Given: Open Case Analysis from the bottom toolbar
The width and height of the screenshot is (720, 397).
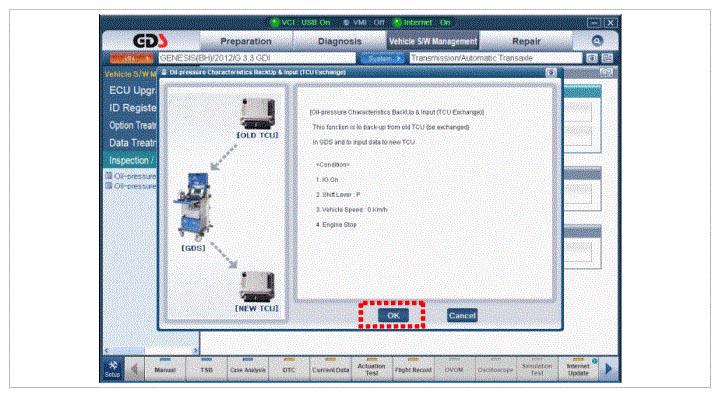Looking at the screenshot, I should click(x=248, y=369).
